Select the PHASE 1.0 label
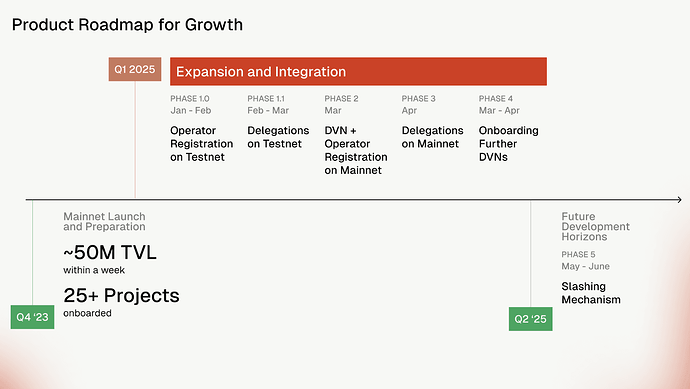 (x=190, y=99)
